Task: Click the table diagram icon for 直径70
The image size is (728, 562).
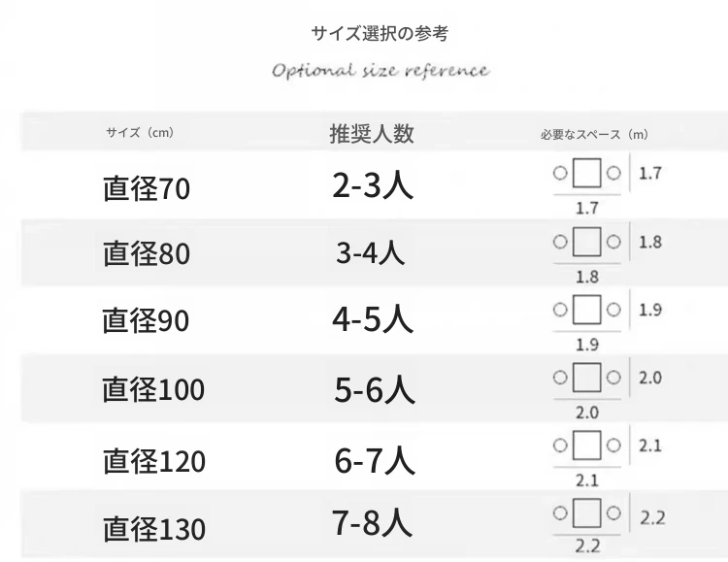Action: pos(587,173)
